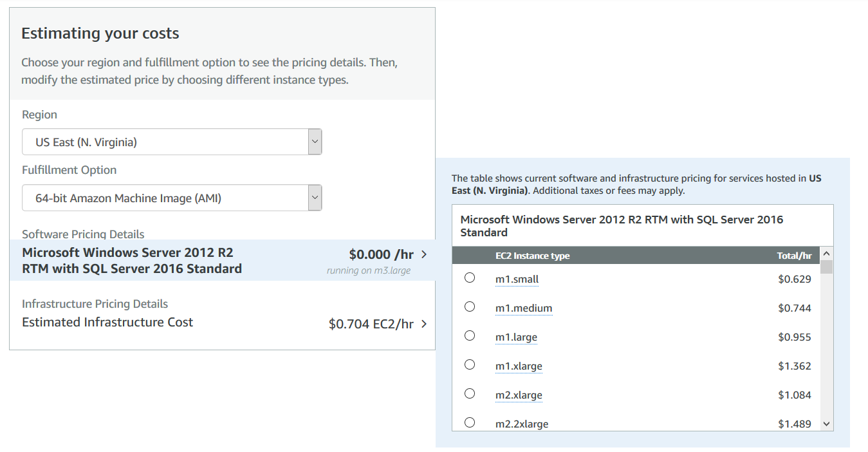Select the m1.medium instance radio button

click(470, 306)
